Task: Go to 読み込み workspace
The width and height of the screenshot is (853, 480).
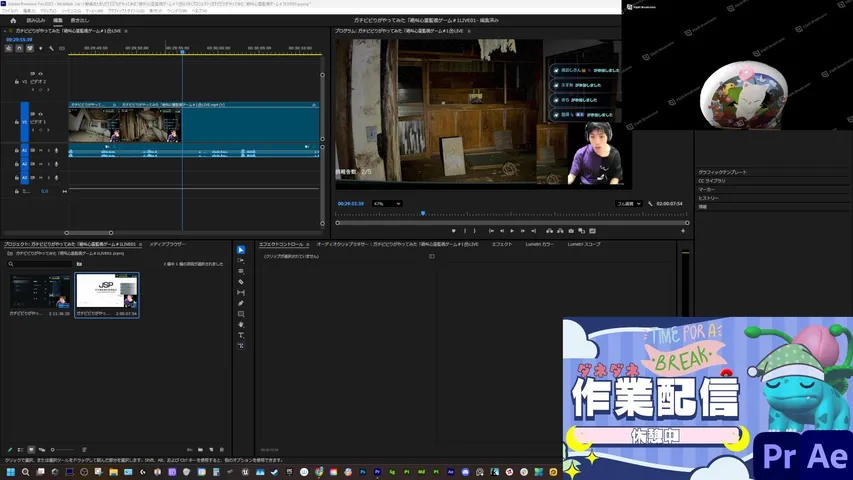Action: [x=36, y=21]
